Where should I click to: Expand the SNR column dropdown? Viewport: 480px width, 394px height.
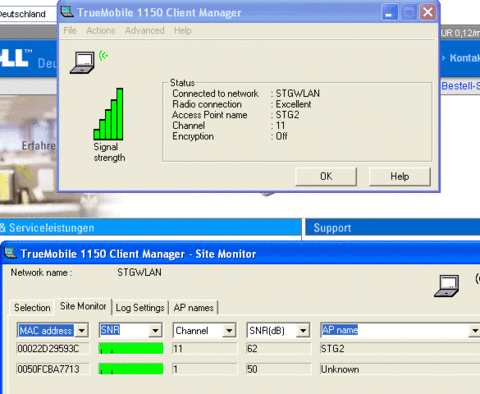click(x=155, y=331)
